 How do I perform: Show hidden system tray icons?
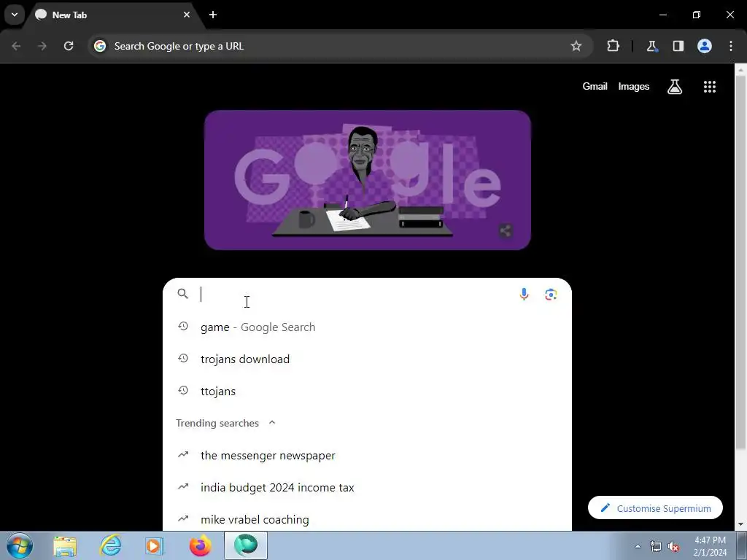click(x=638, y=546)
